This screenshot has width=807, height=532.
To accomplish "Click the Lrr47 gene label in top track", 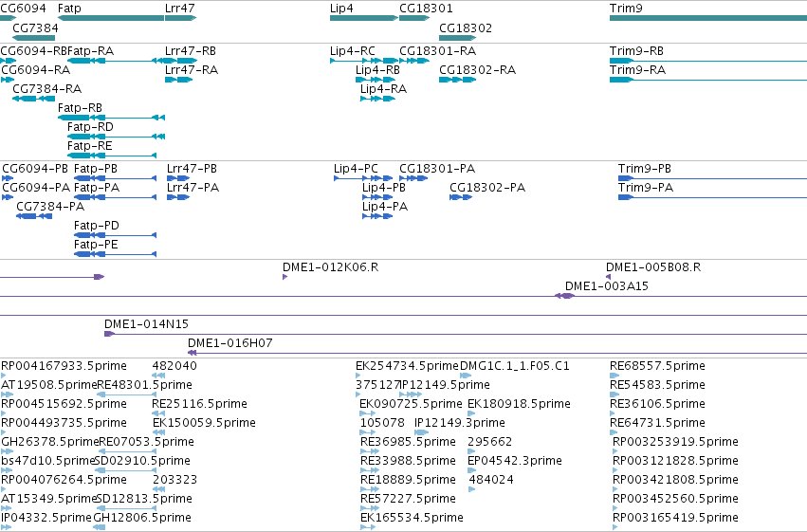I will coord(179,9).
